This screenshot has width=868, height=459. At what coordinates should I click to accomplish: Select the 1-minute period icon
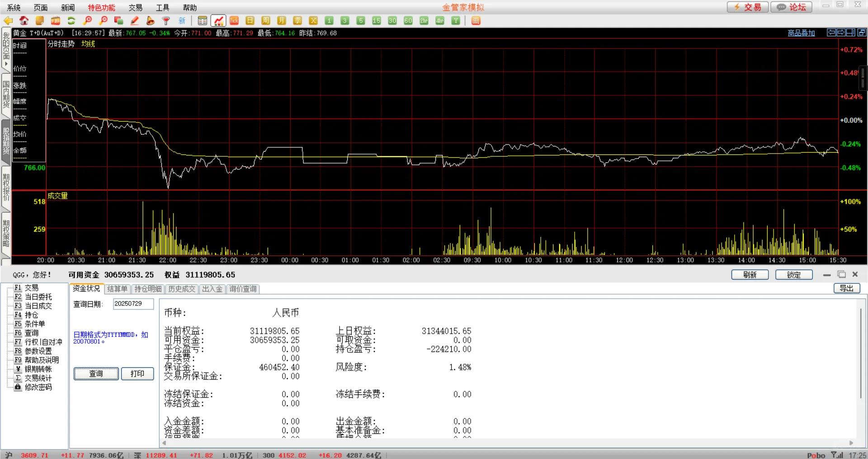pyautogui.click(x=329, y=21)
